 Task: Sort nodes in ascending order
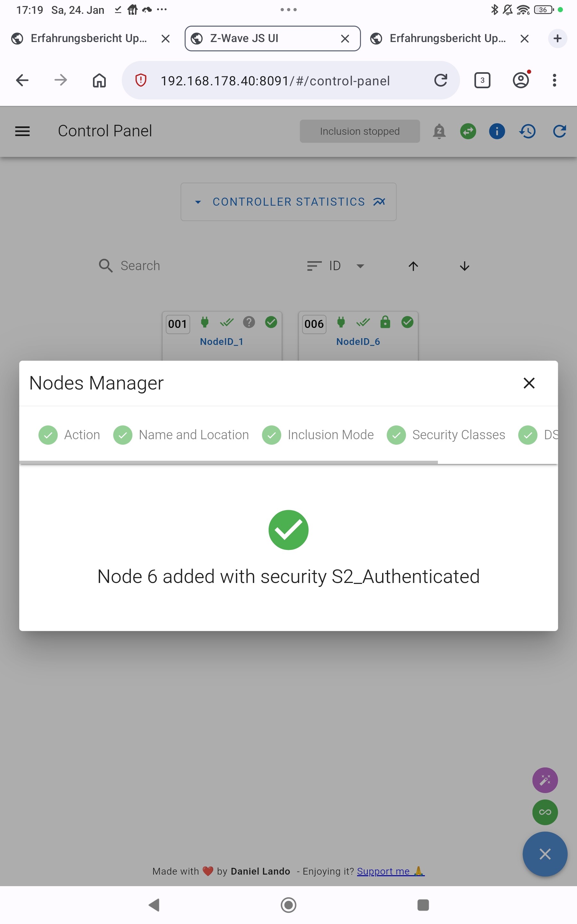click(x=413, y=266)
